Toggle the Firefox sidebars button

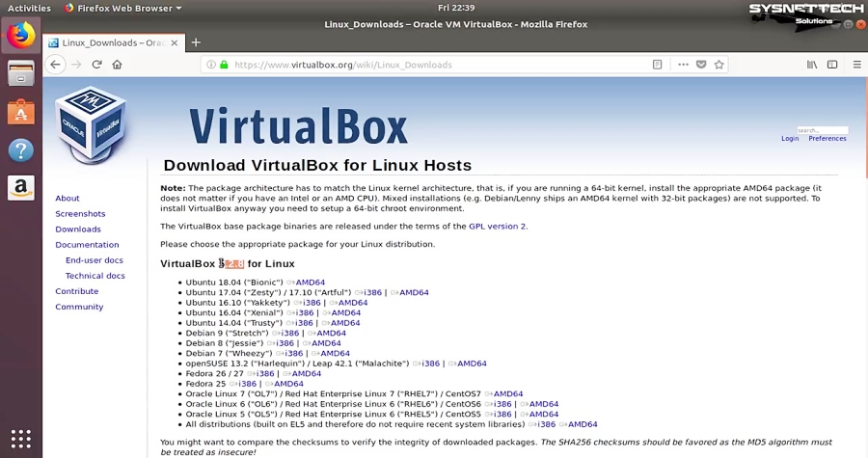coord(831,65)
